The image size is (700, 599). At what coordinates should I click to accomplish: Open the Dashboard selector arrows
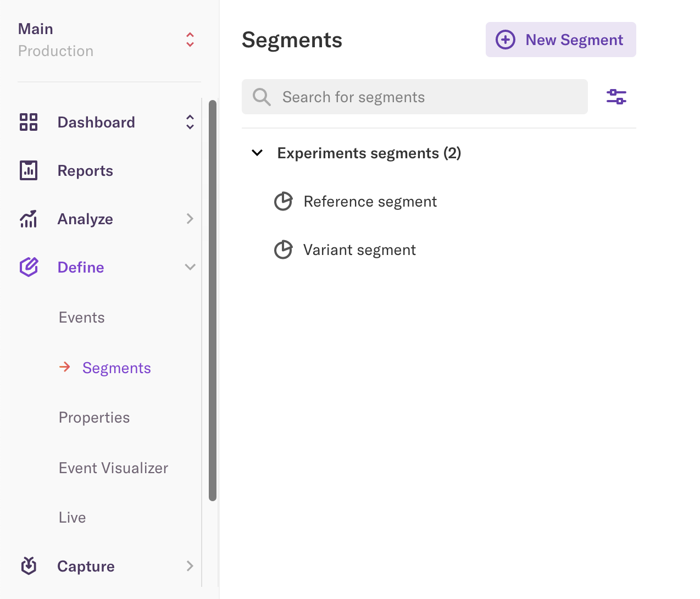[x=190, y=122]
